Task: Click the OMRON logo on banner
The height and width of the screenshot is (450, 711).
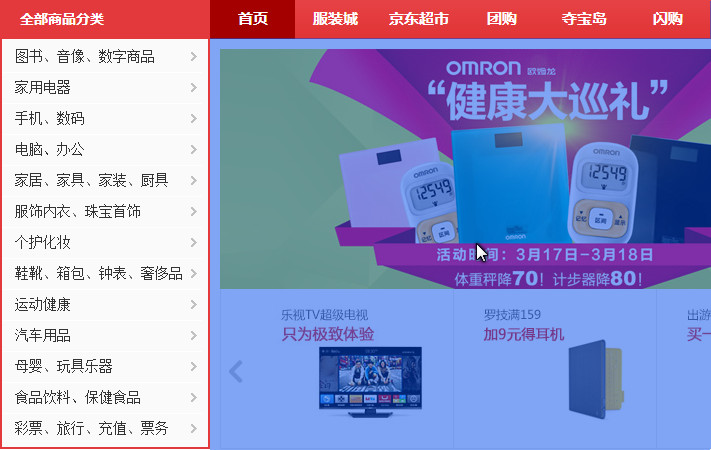Action: point(483,68)
